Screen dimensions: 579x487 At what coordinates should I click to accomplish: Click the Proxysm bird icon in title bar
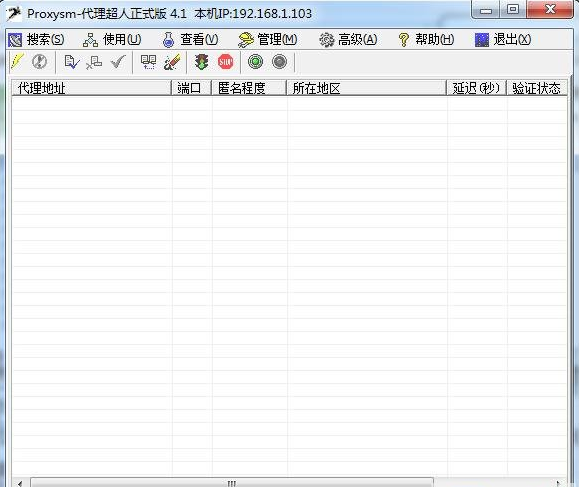(14, 14)
